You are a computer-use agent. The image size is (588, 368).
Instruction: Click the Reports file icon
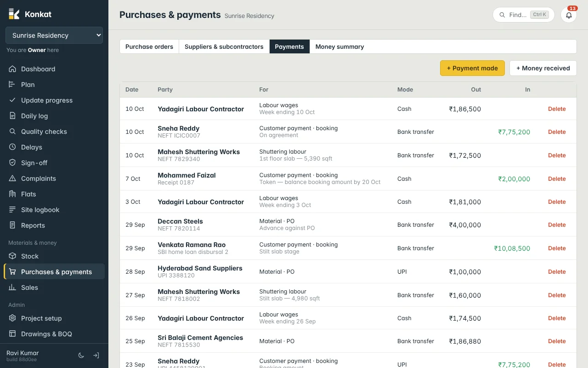click(12, 225)
